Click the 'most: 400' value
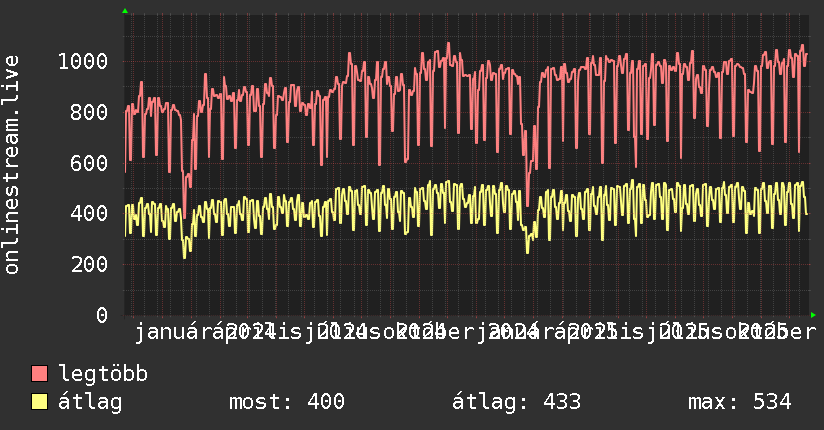Viewport: 824px width, 430px height. pyautogui.click(x=287, y=402)
